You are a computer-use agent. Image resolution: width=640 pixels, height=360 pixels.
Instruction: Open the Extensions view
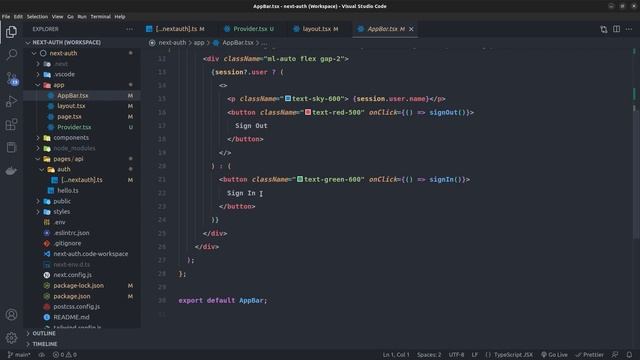click(x=11, y=124)
